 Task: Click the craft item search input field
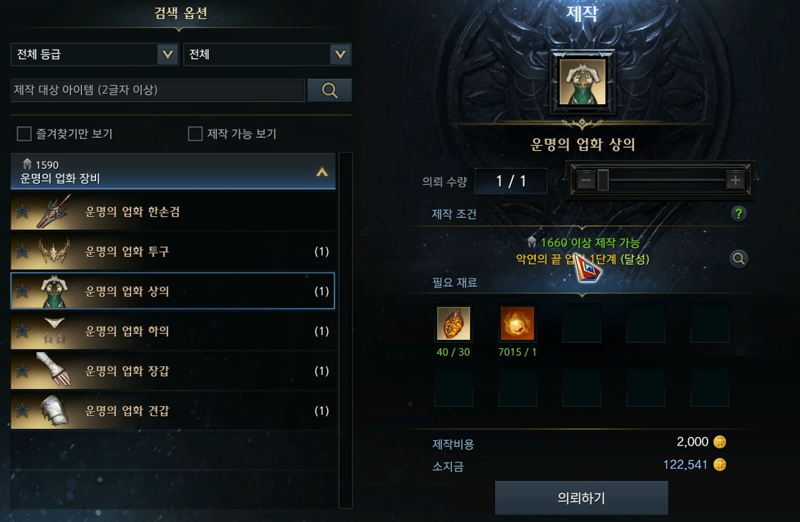click(x=158, y=90)
